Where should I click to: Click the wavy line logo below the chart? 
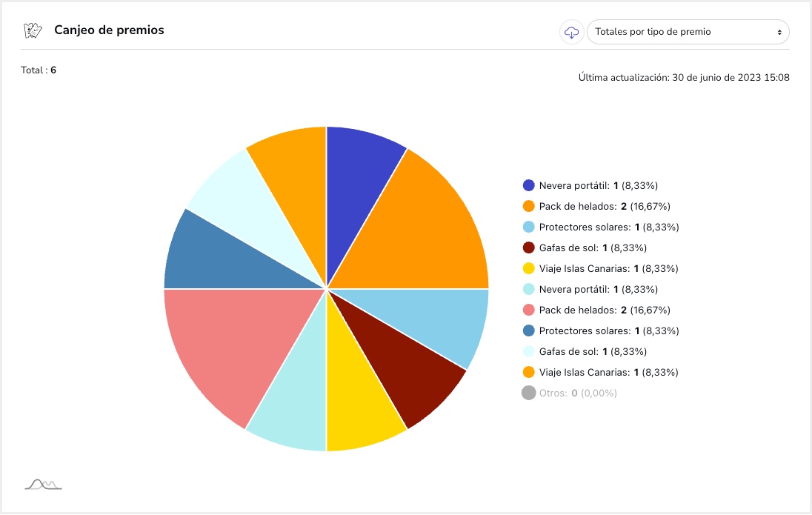tap(44, 485)
